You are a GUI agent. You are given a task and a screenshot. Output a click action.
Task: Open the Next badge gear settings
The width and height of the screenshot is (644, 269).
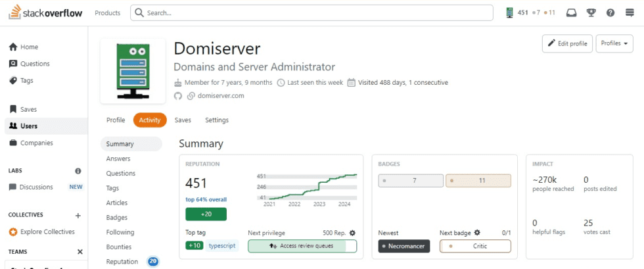pos(477,233)
